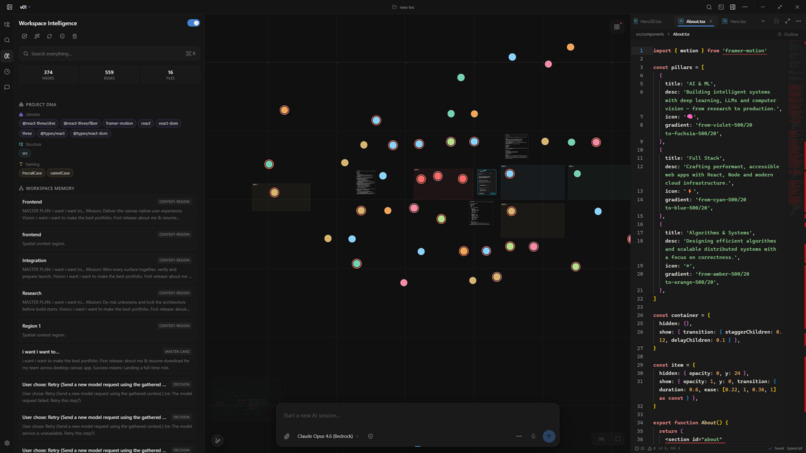Open settings gear in the left sidebar
Viewport: 806px width, 453px height.
[7, 443]
